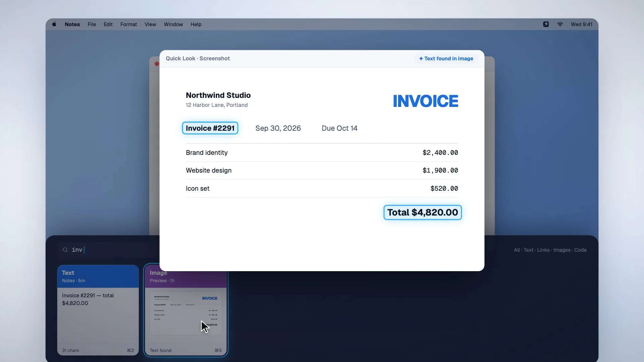
Task: Select the Text filter
Action: point(528,250)
